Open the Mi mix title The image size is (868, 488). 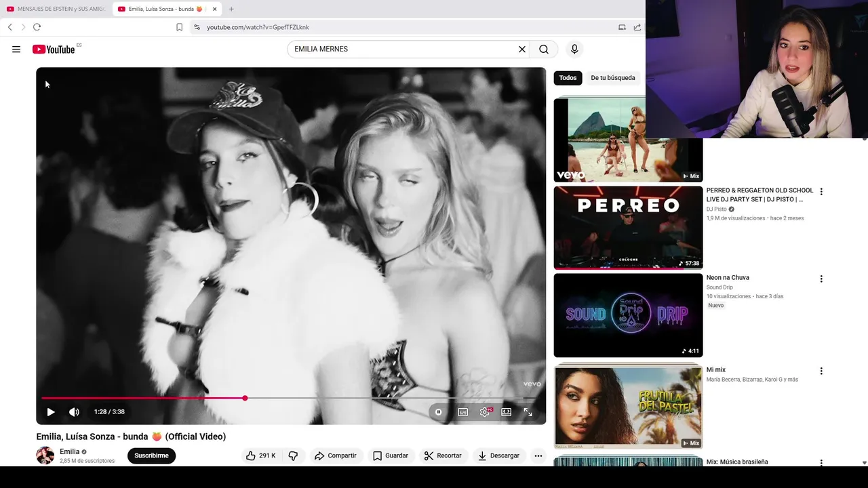click(716, 370)
